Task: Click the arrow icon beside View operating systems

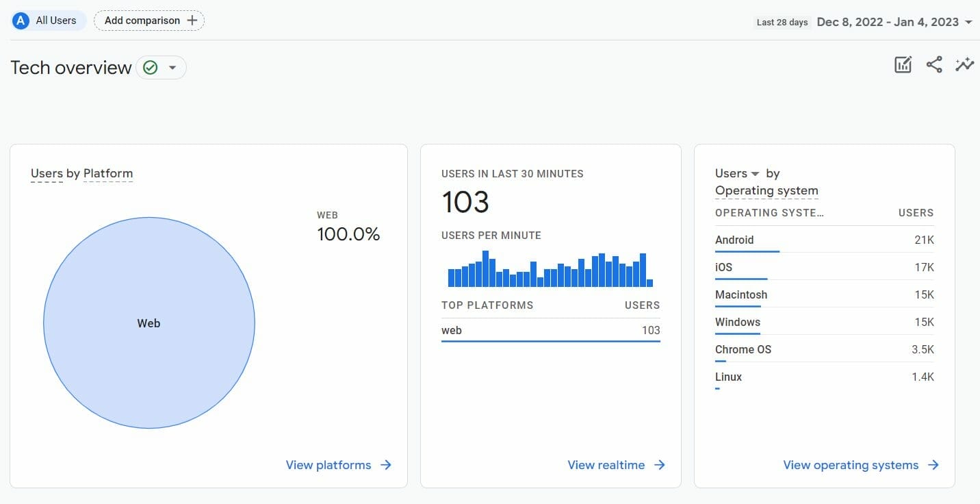Action: click(934, 465)
